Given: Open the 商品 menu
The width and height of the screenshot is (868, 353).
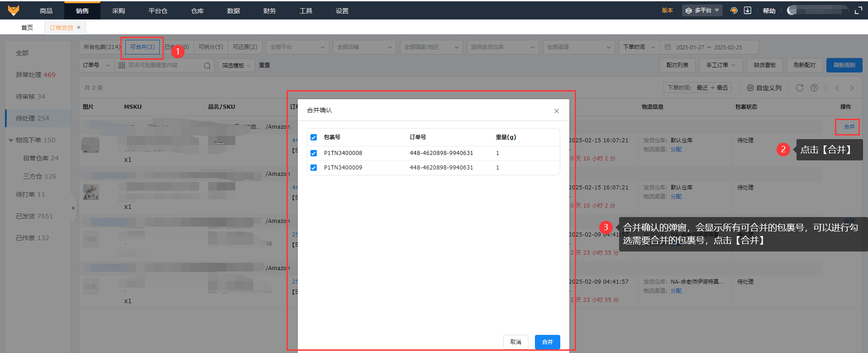Looking at the screenshot, I should [x=46, y=11].
